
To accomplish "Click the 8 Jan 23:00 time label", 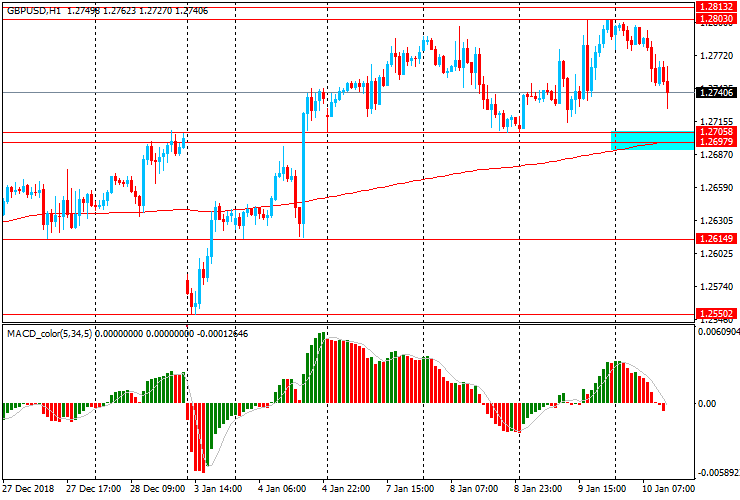I will [538, 488].
